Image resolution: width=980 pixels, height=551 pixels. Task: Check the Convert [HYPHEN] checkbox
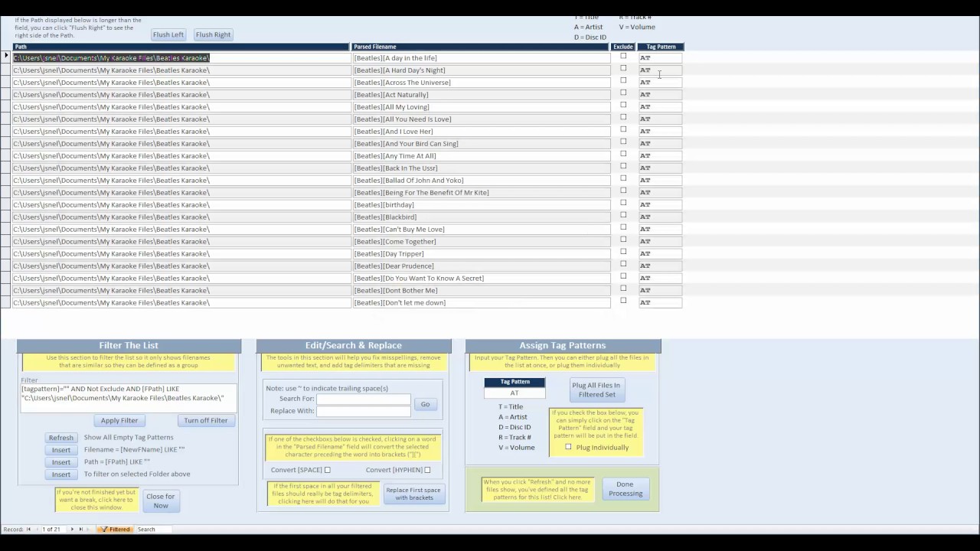click(427, 470)
